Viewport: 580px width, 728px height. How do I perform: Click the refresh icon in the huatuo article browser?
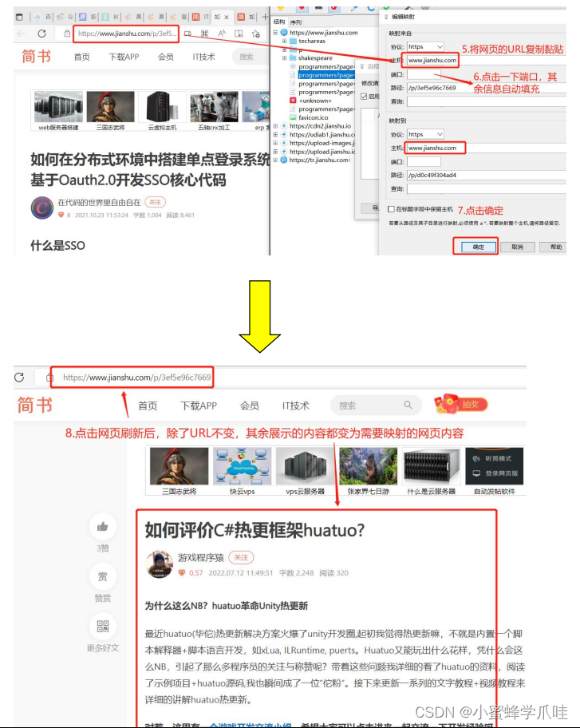19,377
